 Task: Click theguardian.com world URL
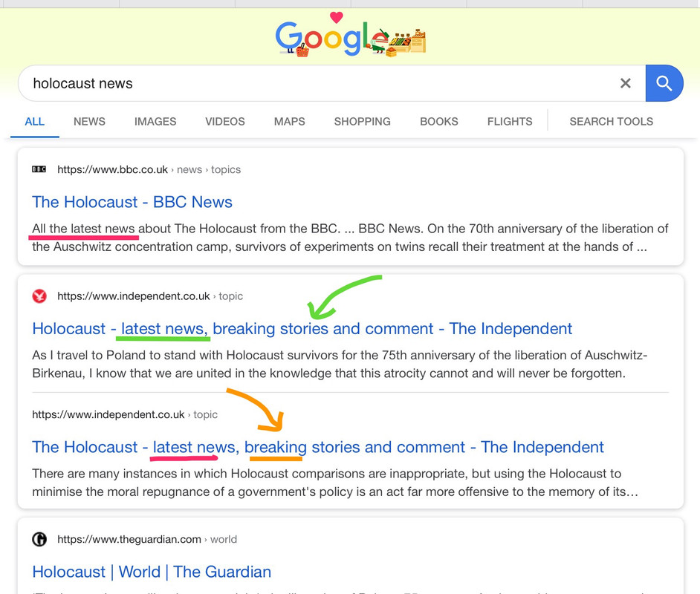(147, 540)
